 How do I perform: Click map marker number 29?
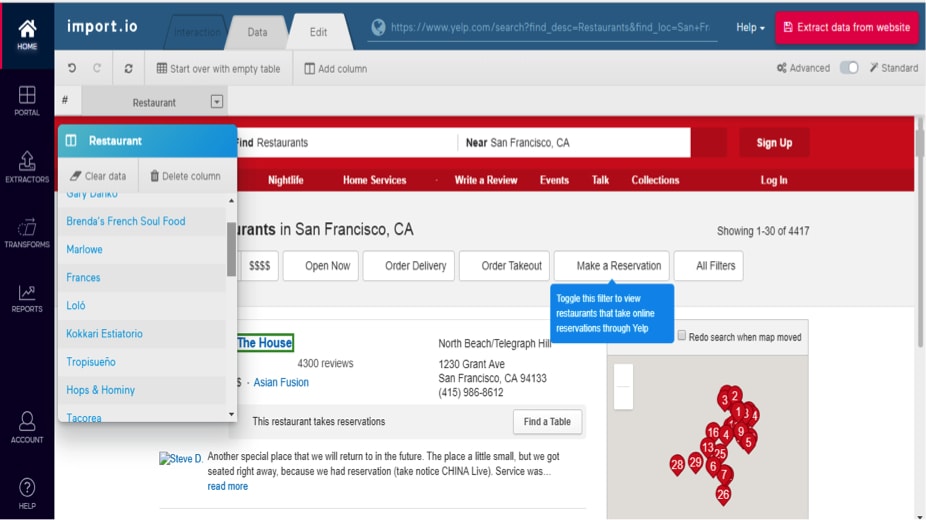pos(696,463)
